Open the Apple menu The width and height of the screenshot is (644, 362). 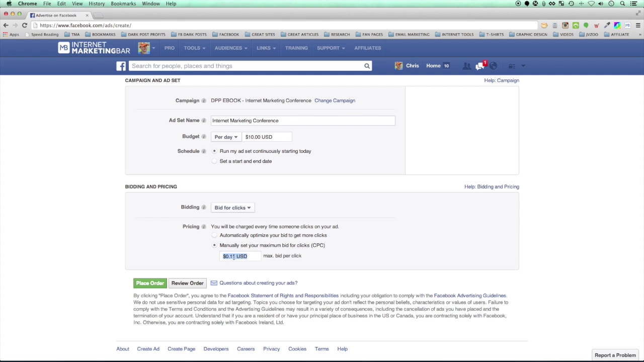click(x=9, y=4)
